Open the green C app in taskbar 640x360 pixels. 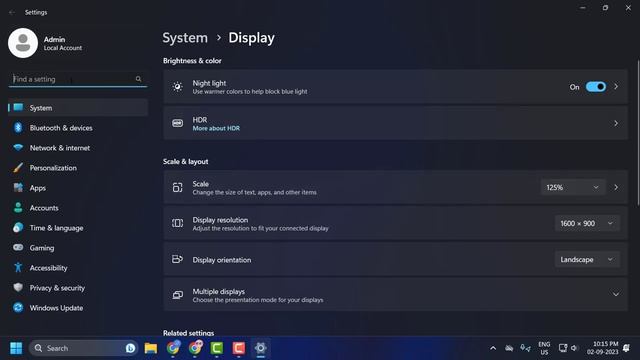[x=217, y=348]
